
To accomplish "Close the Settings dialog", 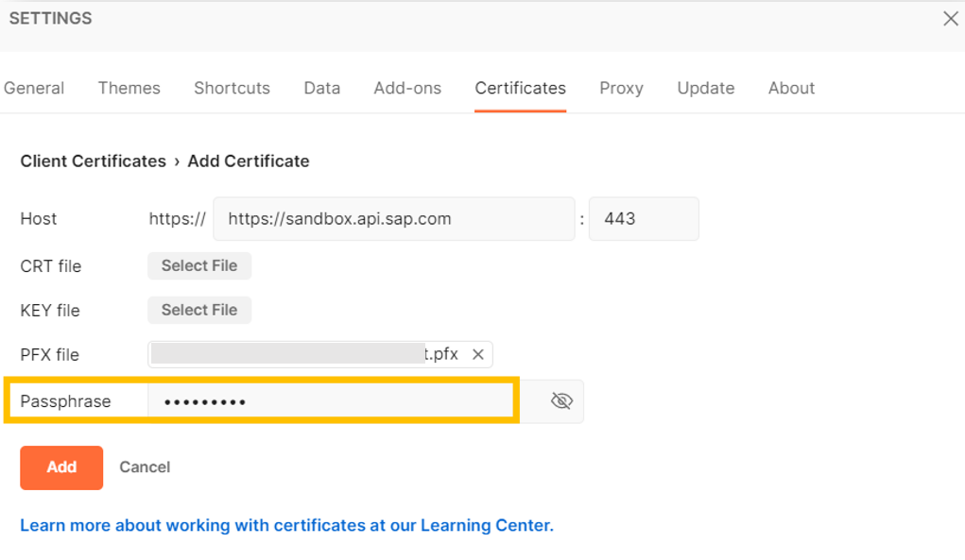I will [951, 18].
